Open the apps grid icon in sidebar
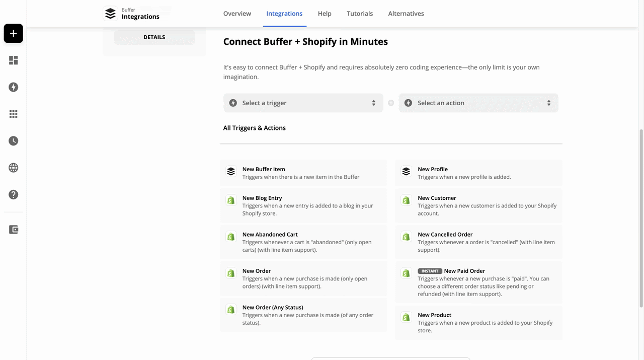 tap(14, 114)
